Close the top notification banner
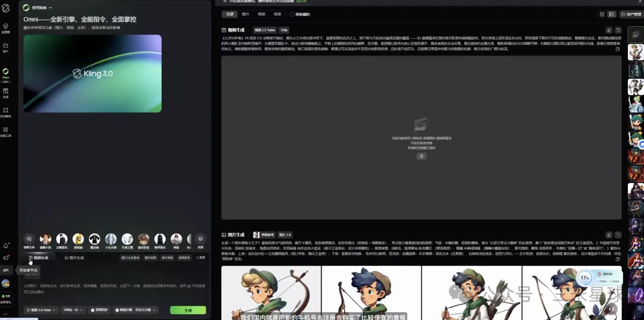 click(x=640, y=2)
